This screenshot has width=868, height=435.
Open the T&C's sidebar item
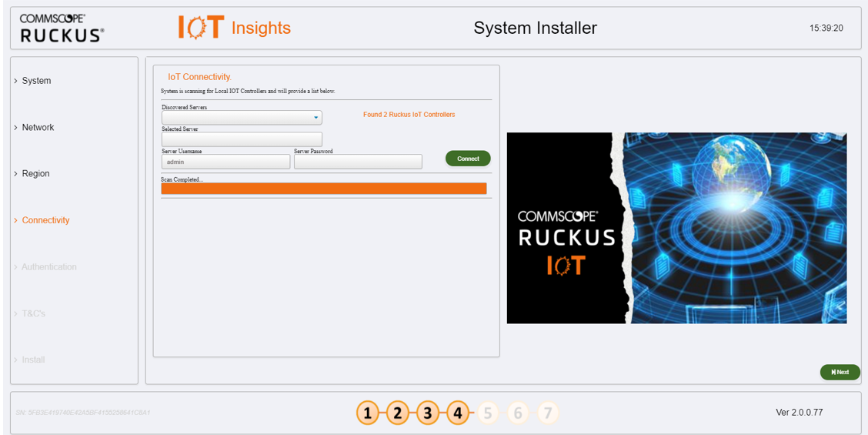[33, 313]
